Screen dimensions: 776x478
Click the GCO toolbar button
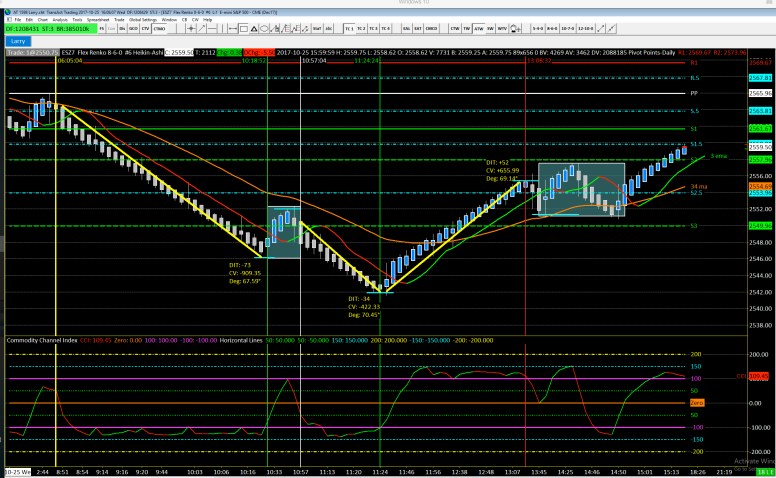point(133,29)
